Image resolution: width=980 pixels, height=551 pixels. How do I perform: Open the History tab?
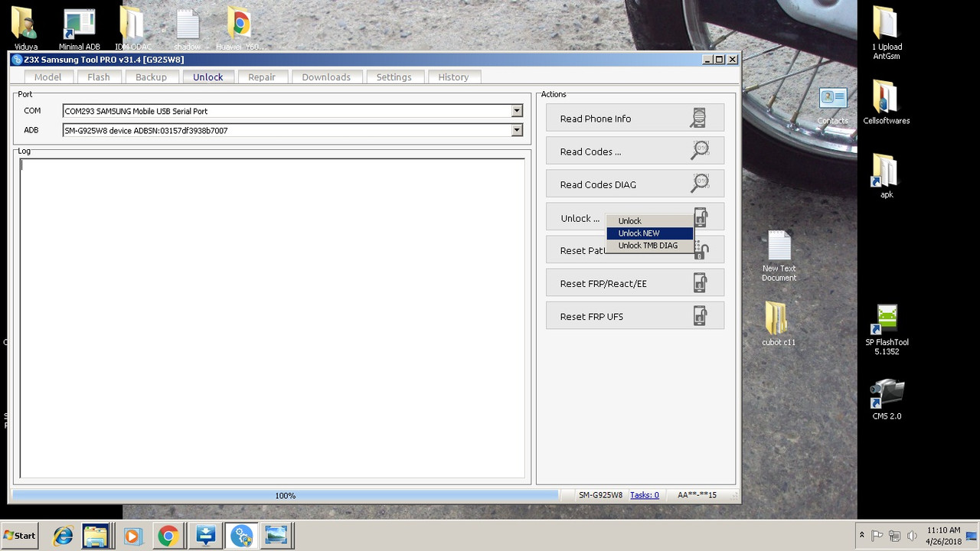coord(453,77)
